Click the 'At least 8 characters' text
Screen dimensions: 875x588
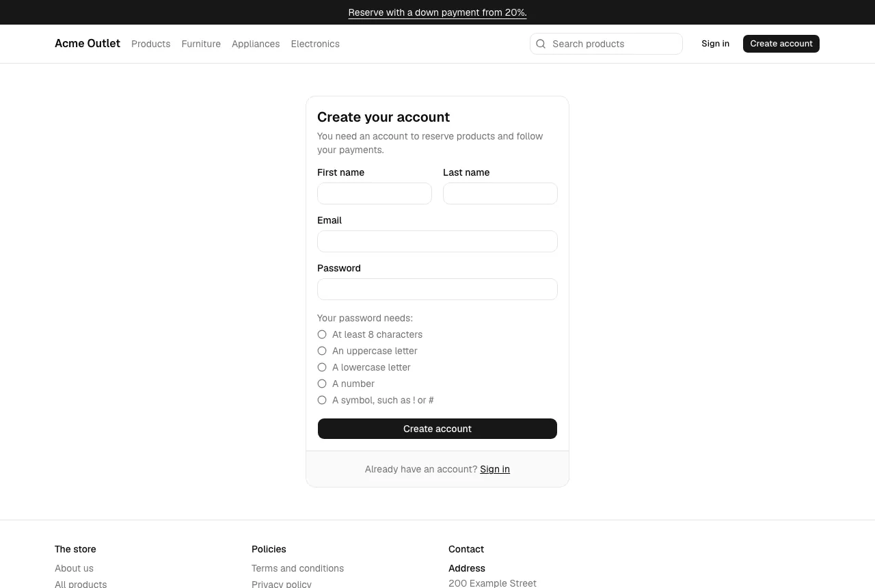tap(377, 334)
